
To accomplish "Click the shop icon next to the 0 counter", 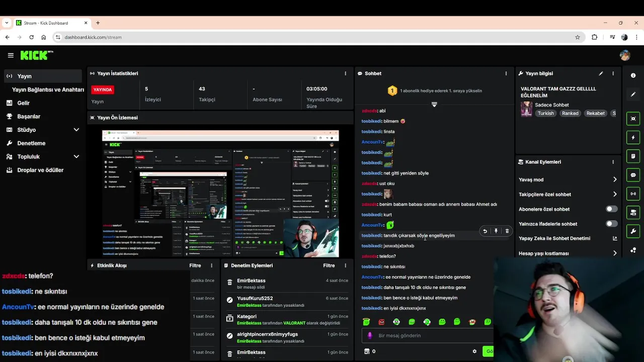I will (367, 351).
